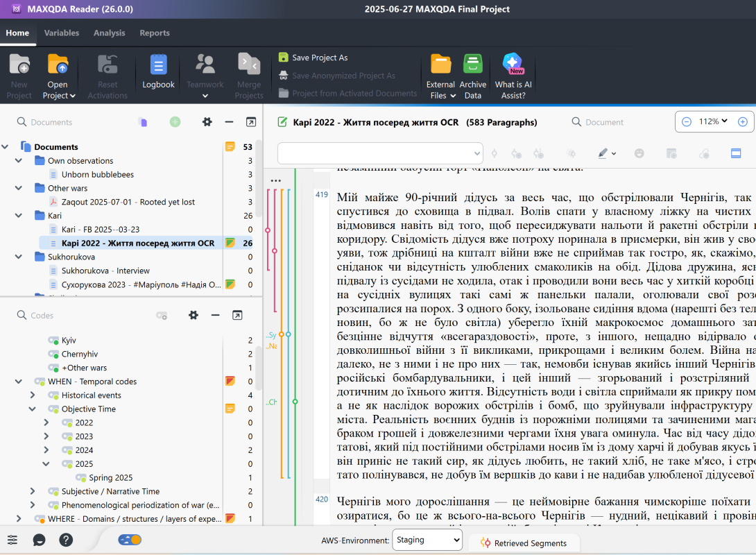The height and width of the screenshot is (555, 756).
Task: Expand the 2022 code
Action: click(46, 422)
